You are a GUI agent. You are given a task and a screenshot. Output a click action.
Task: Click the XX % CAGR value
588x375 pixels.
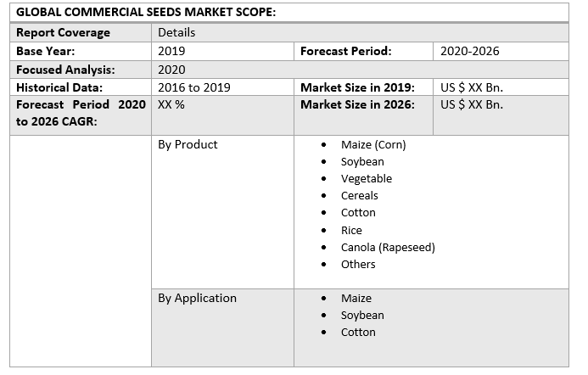click(171, 104)
